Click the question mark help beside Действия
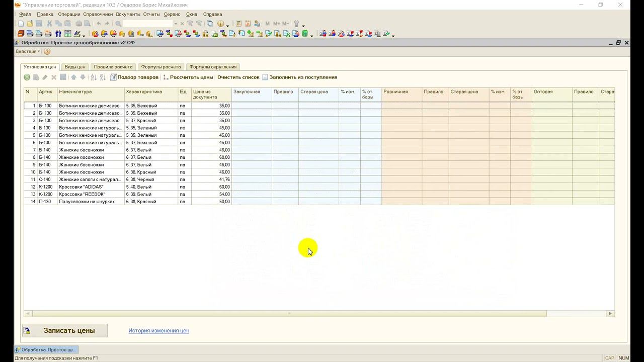 (47, 51)
